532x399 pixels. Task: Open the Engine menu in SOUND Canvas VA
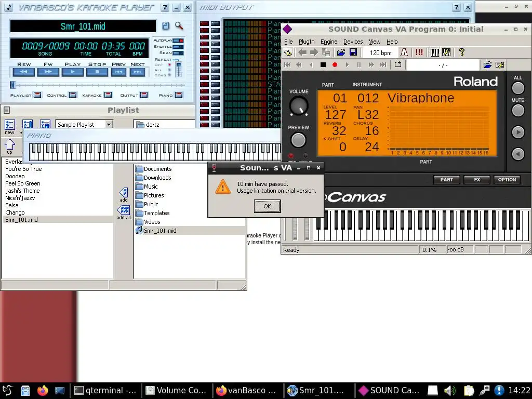tap(329, 42)
